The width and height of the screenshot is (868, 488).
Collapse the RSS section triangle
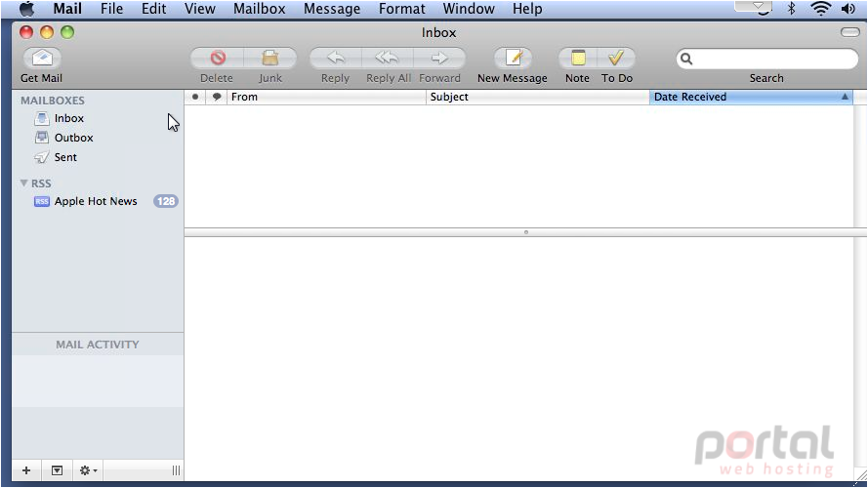tap(23, 183)
